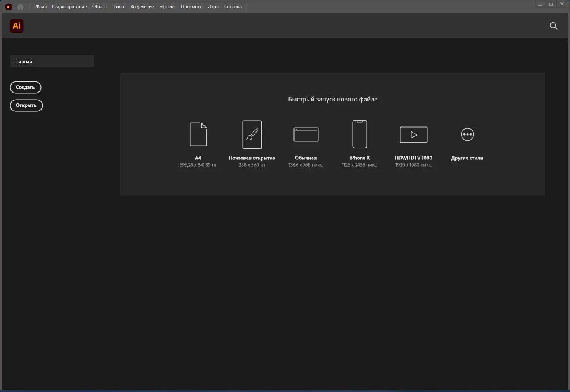Open the Эффект menu

pos(167,7)
